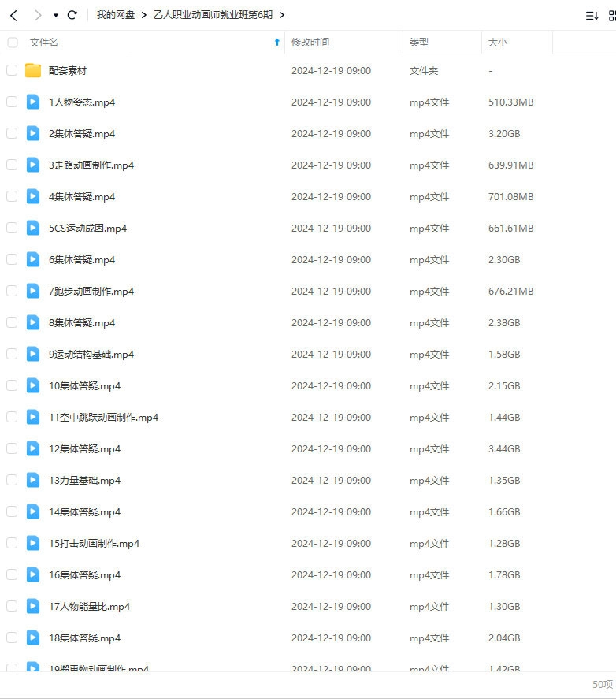Click the refresh icon
This screenshot has width=616, height=699.
tap(72, 15)
